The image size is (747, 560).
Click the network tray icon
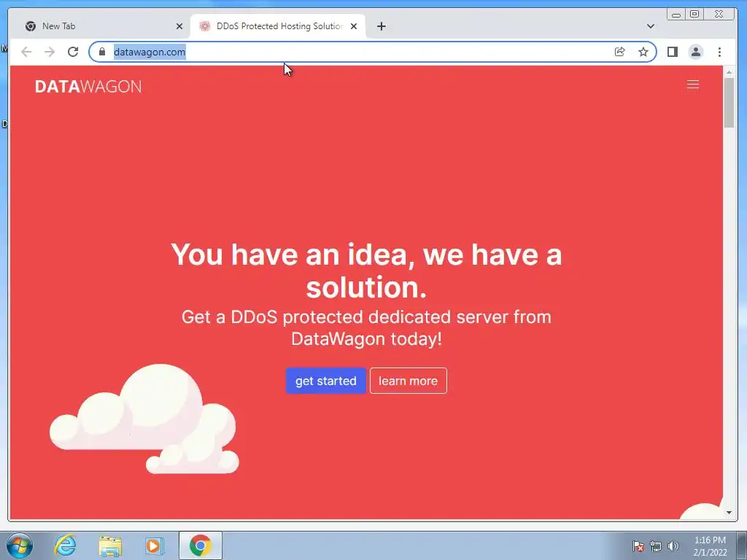click(656, 546)
